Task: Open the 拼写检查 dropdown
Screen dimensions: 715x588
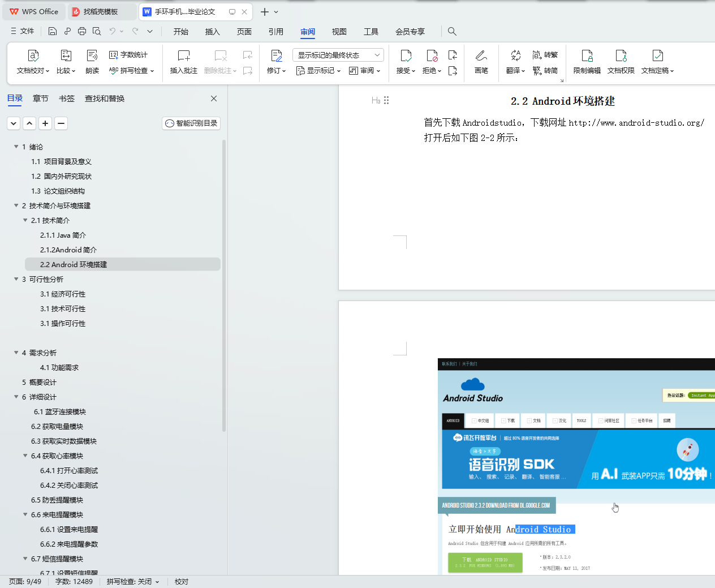Action: tap(131, 71)
